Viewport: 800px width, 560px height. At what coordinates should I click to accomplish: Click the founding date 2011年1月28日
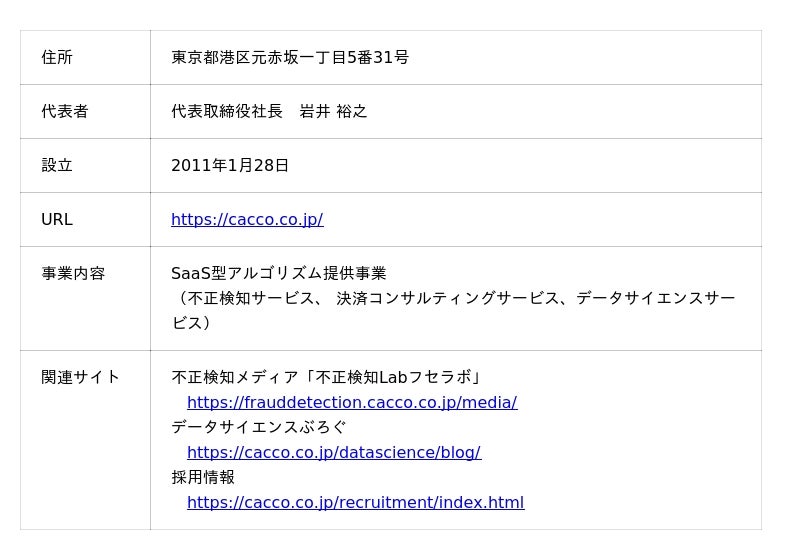point(230,166)
